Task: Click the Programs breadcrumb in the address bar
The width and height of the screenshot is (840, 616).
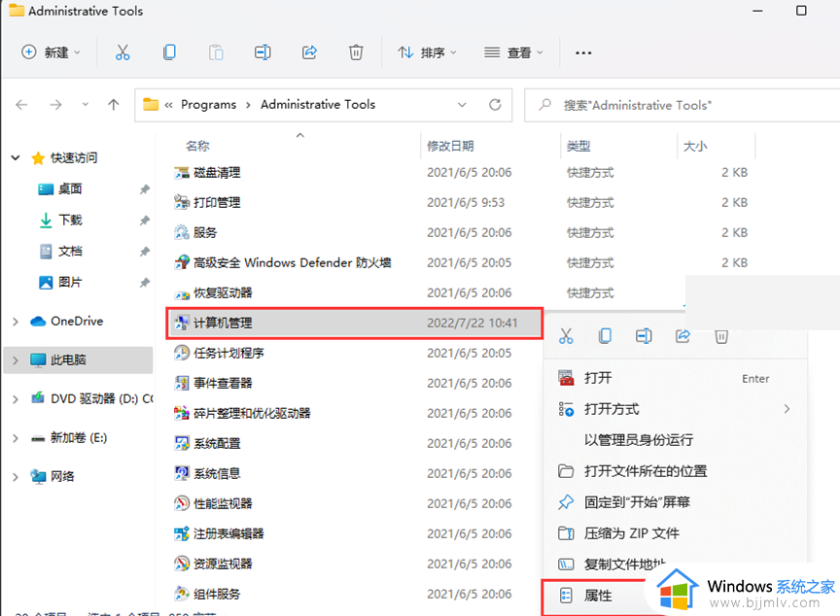Action: [x=208, y=104]
